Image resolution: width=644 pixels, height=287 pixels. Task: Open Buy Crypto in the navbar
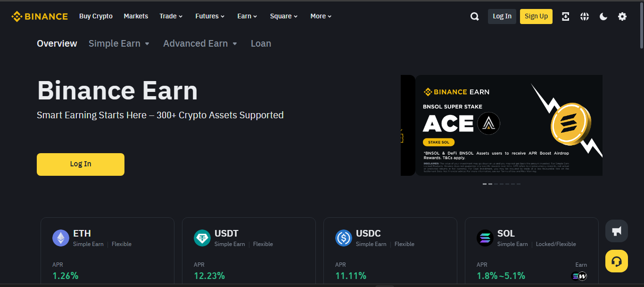click(96, 16)
